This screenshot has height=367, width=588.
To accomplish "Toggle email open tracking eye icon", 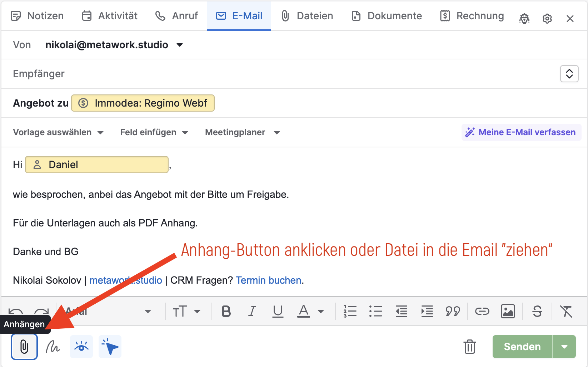I will (81, 347).
